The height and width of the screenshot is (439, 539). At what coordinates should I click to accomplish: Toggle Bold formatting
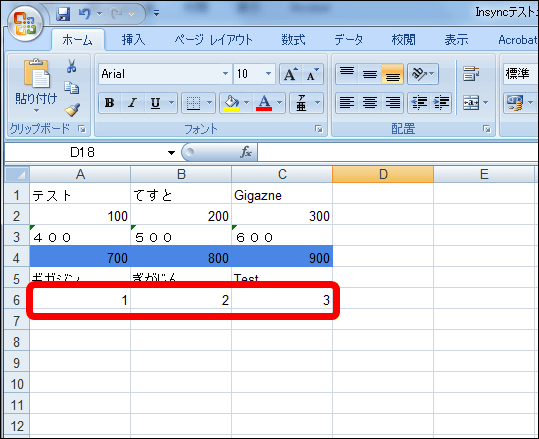[110, 102]
